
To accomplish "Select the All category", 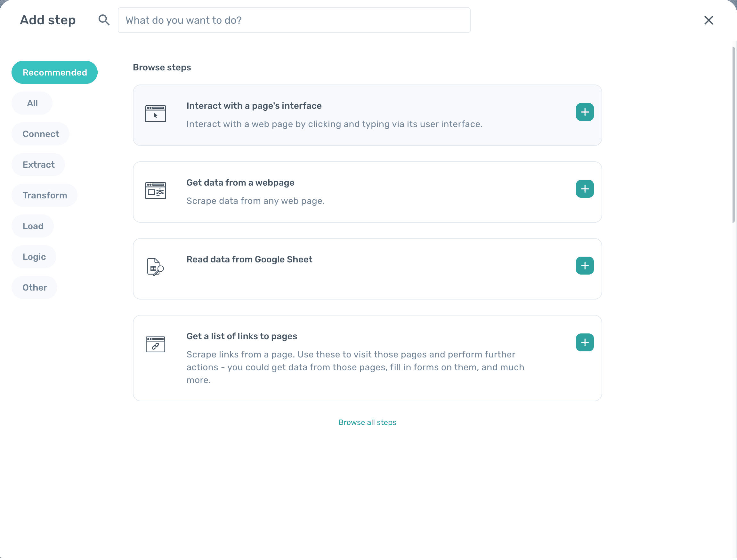I will point(32,103).
